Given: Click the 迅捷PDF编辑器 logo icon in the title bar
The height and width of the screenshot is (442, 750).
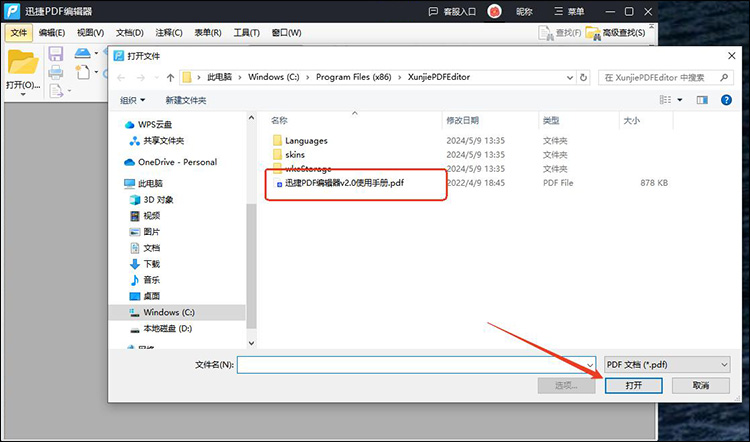Looking at the screenshot, I should point(12,11).
